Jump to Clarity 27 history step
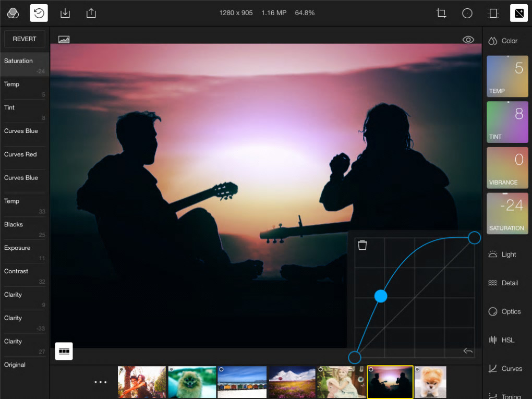Viewport: 532px width, 399px height. pyautogui.click(x=25, y=345)
